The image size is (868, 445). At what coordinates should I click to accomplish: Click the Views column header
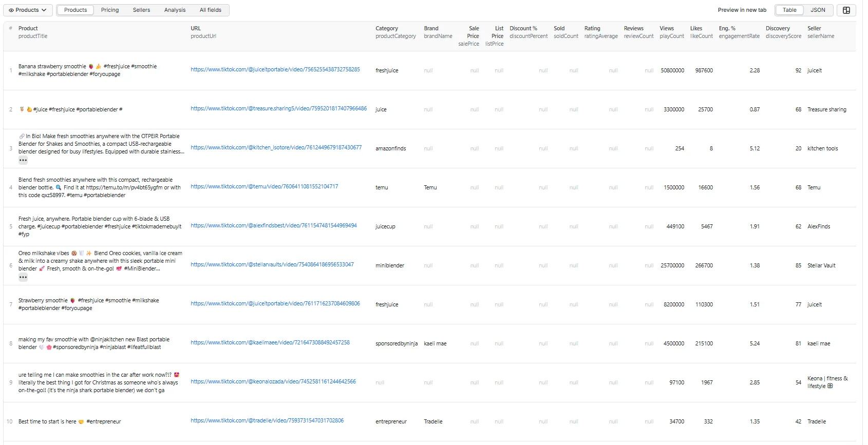point(667,28)
